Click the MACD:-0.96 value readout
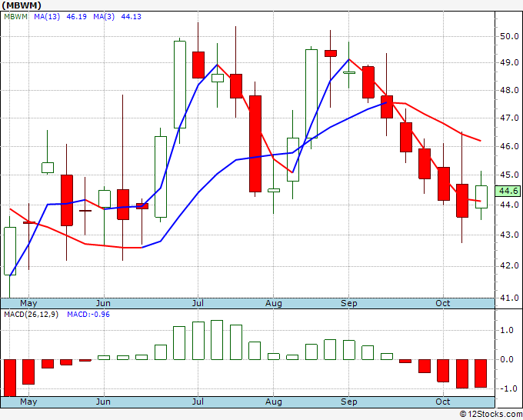Image resolution: width=523 pixels, height=420 pixels. pyautogui.click(x=88, y=315)
